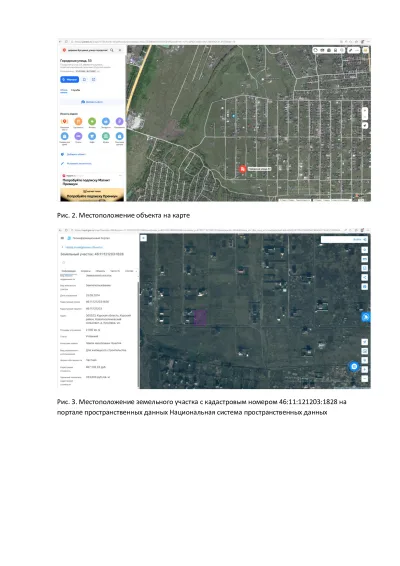This screenshot has width=400, height=566.
Task: Open the ruler tool at the Yandex map top-right
Action: click(x=351, y=50)
